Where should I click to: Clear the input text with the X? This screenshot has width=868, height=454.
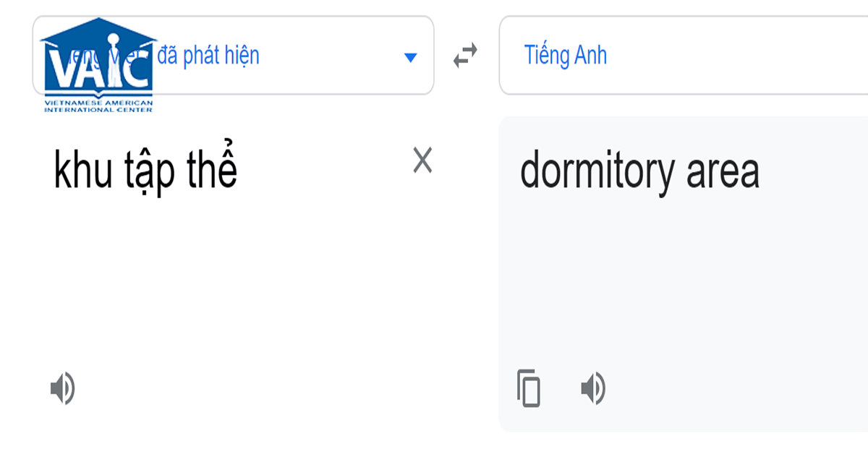[422, 160]
